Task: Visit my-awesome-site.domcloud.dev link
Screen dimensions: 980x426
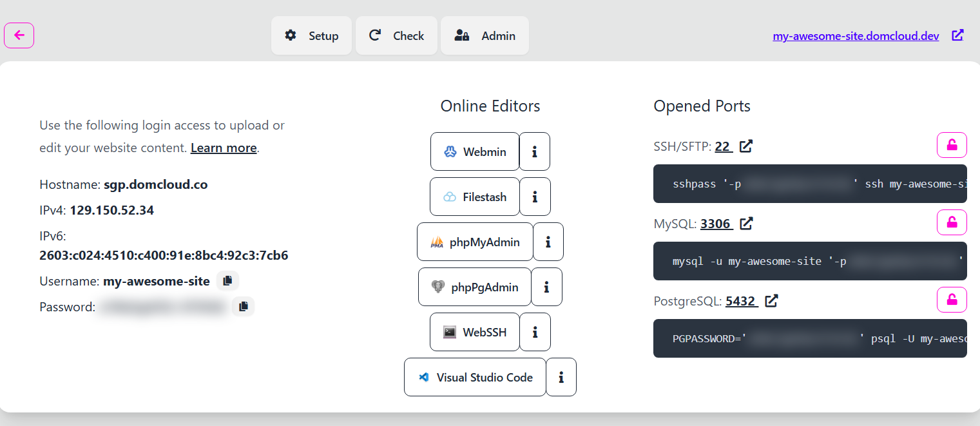Action: [x=856, y=36]
